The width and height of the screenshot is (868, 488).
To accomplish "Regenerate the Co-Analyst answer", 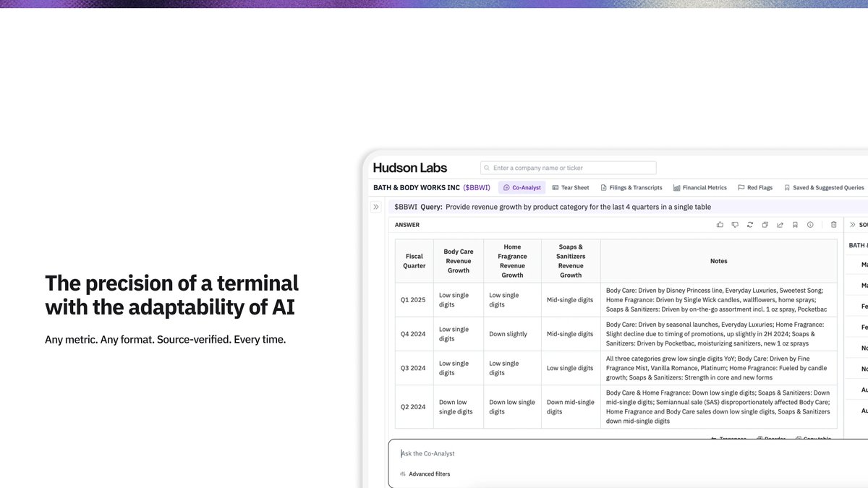I will click(x=750, y=225).
